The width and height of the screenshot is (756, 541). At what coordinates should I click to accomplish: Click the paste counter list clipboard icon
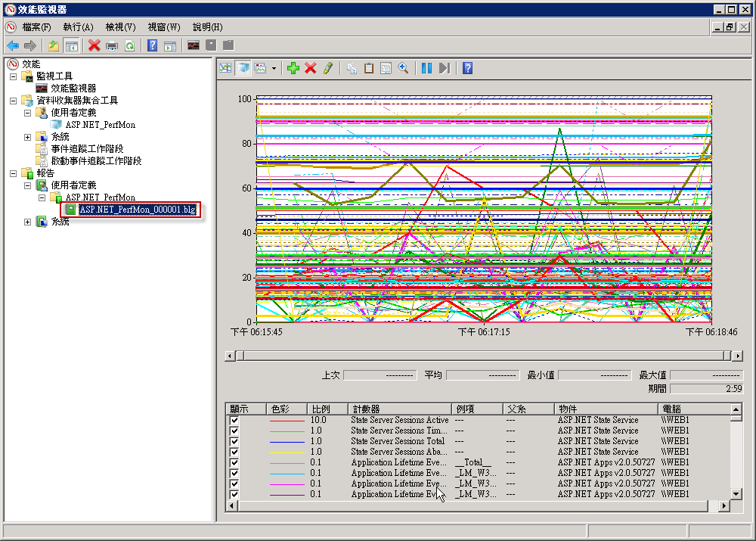[x=369, y=68]
